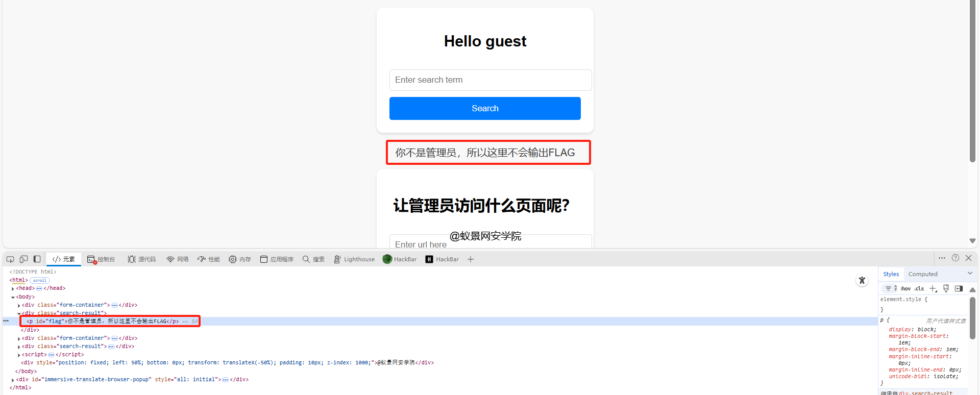Close the DevTools panel
Viewport: 980px width, 395px height.
pyautogui.click(x=968, y=258)
